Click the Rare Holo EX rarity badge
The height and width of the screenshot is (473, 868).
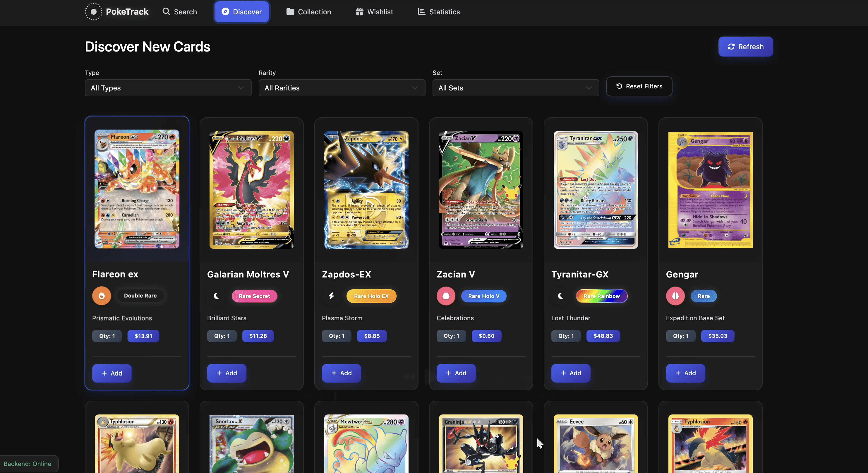pyautogui.click(x=371, y=296)
